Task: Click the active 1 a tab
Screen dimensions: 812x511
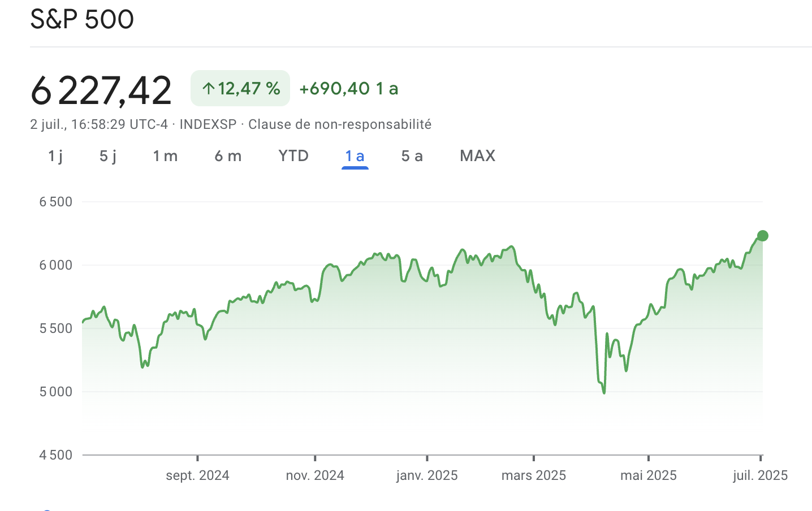Action: pyautogui.click(x=355, y=156)
